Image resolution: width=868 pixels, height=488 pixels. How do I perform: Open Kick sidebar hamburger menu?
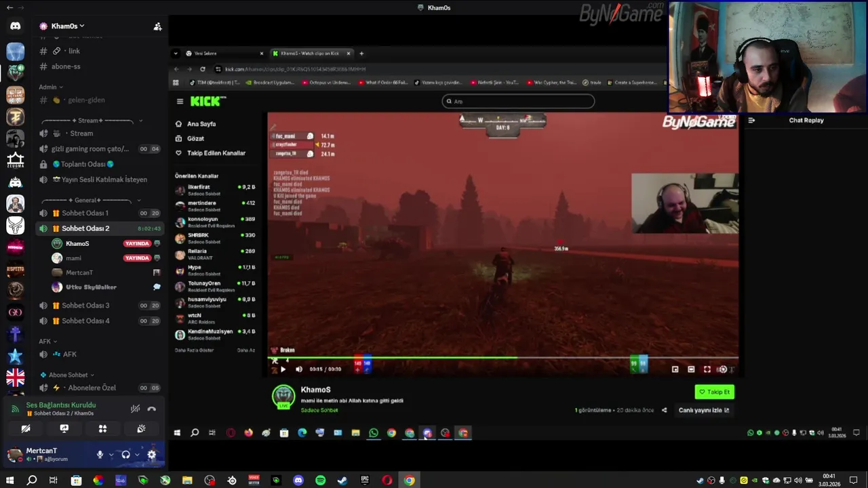[180, 101]
